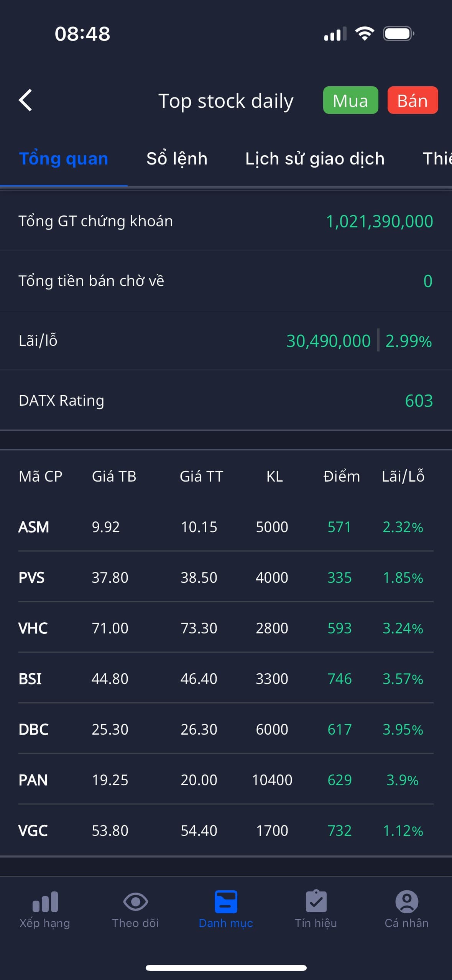This screenshot has height=980, width=452.
Task: Tap the BSI stock code
Action: (x=30, y=679)
